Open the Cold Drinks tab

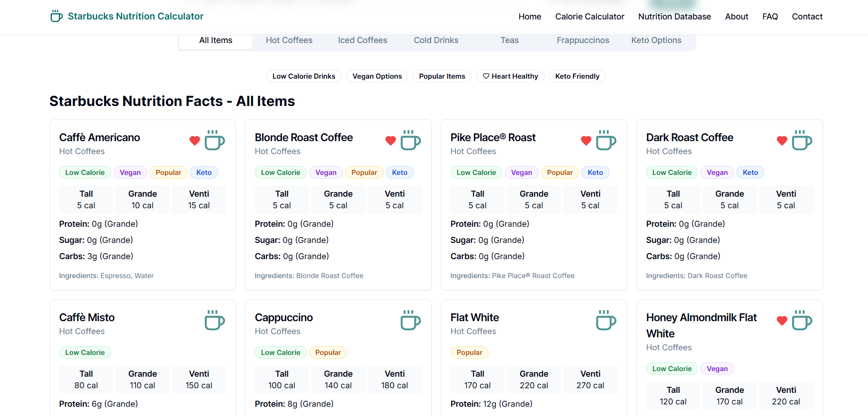436,40
